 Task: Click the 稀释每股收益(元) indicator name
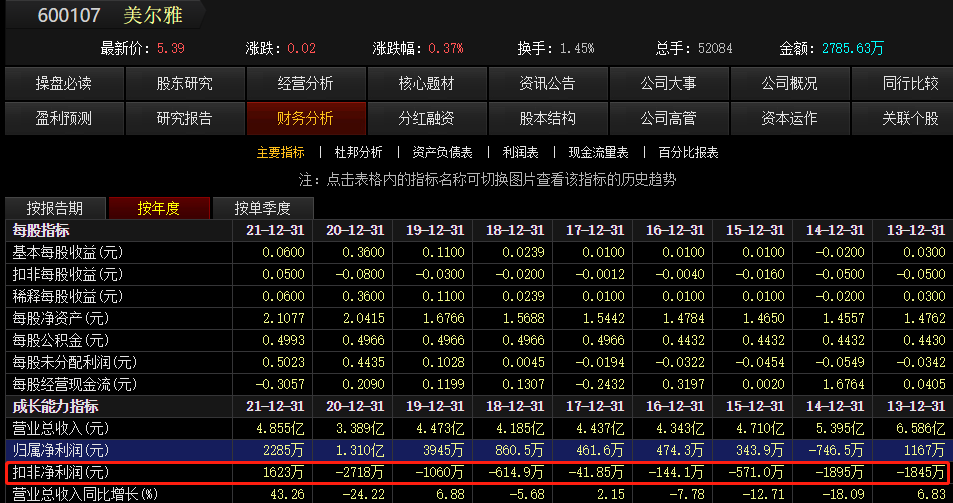68,296
